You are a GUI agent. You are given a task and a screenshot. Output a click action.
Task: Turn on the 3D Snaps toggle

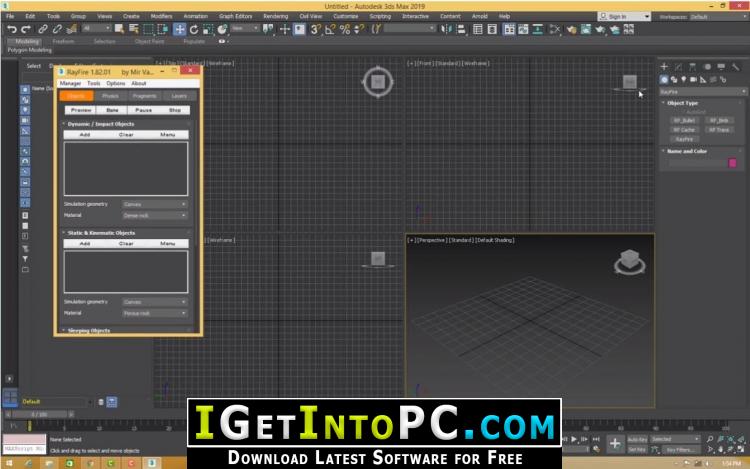pos(315,29)
